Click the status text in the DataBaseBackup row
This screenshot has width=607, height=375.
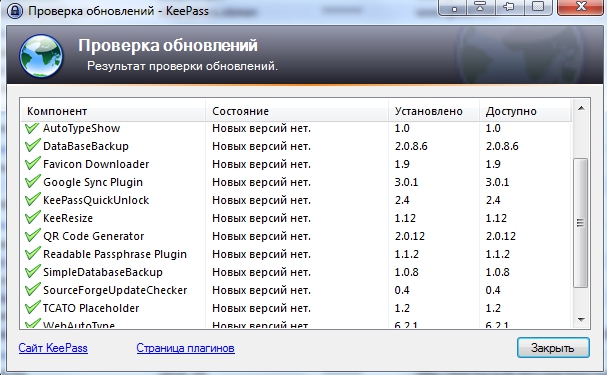point(261,146)
